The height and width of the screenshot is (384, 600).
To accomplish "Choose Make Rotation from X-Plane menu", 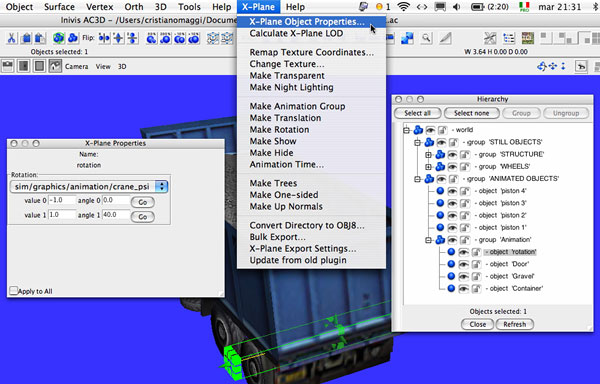I will coord(279,130).
